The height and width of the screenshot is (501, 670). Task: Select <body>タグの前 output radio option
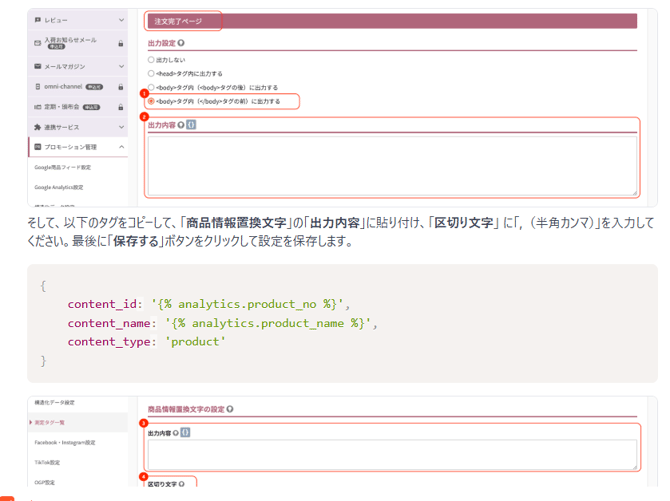point(151,101)
